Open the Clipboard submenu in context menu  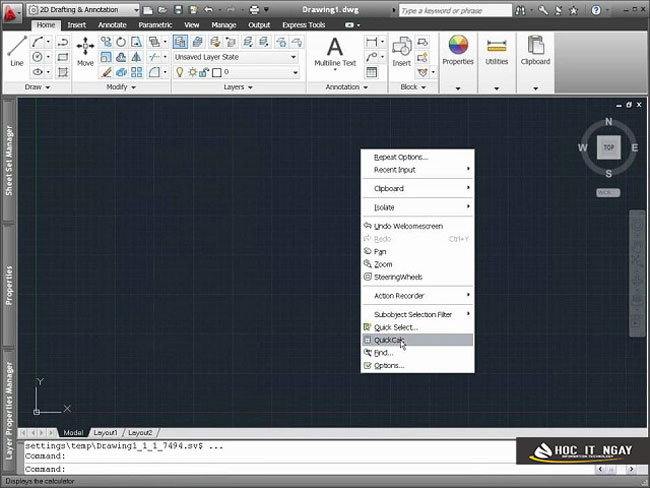click(x=417, y=188)
